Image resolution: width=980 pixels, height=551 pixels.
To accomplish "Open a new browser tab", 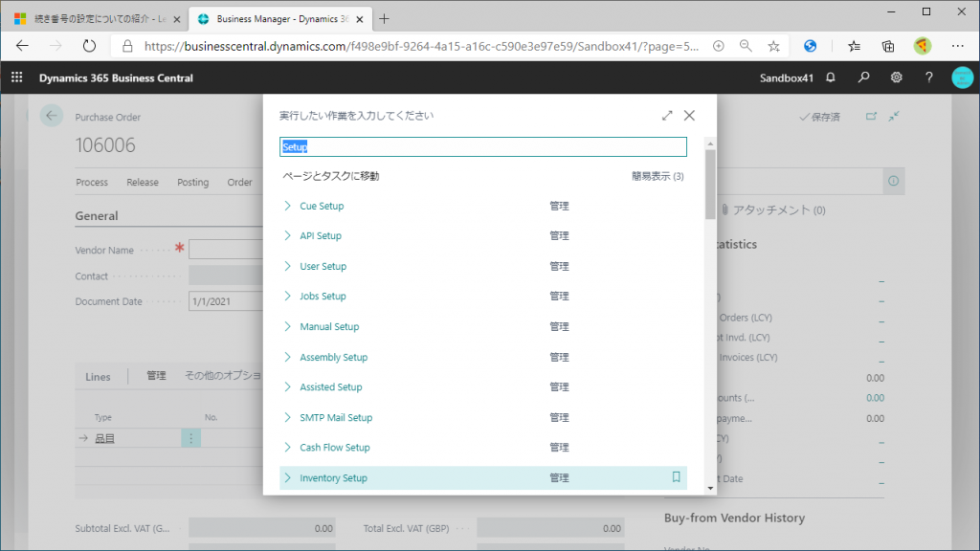I will (x=384, y=19).
